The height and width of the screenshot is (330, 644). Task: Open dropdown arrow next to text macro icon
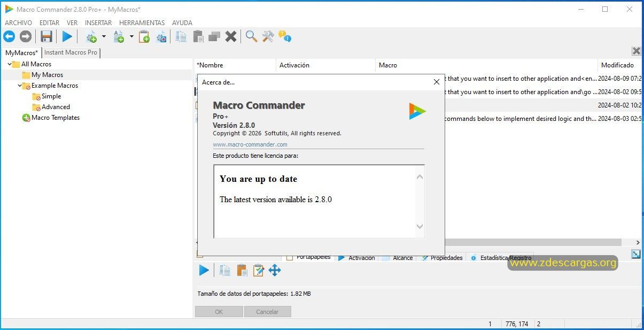tap(131, 36)
